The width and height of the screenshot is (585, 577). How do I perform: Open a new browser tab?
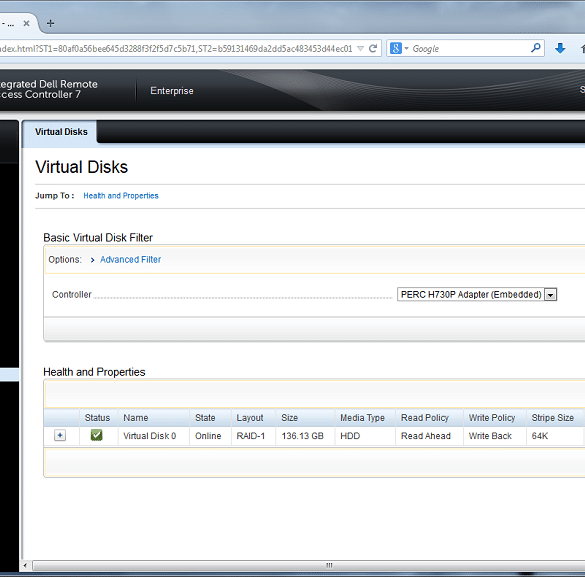coord(50,23)
